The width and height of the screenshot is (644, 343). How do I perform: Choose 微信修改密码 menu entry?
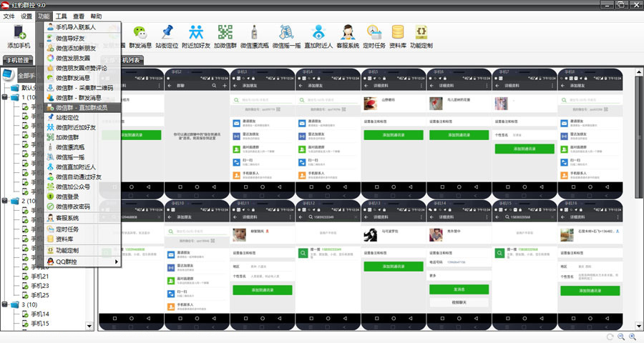pyautogui.click(x=82, y=207)
